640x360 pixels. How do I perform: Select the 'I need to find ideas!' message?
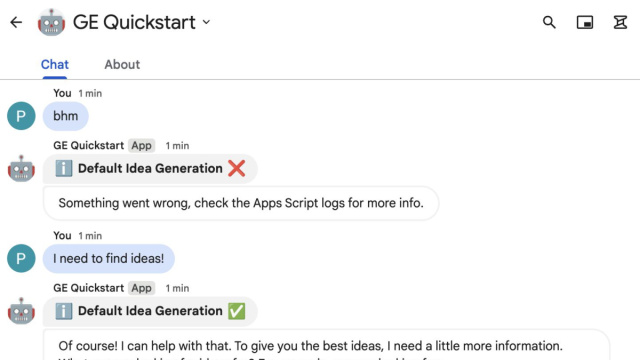(x=109, y=258)
